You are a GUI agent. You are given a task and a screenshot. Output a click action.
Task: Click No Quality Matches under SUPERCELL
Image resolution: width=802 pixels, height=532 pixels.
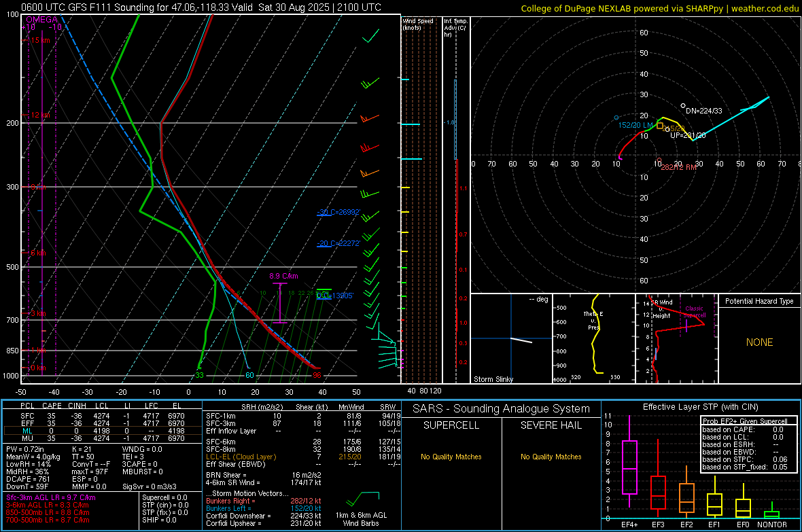451,457
